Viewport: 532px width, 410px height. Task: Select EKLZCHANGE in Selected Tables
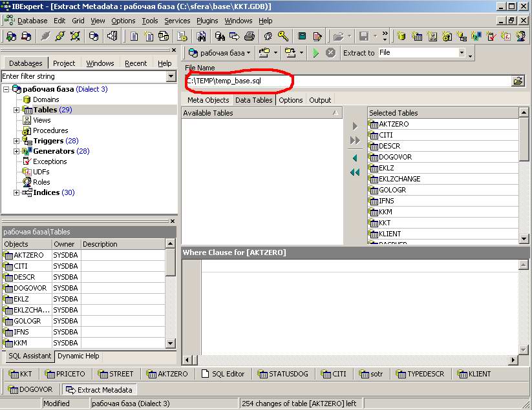[443, 179]
